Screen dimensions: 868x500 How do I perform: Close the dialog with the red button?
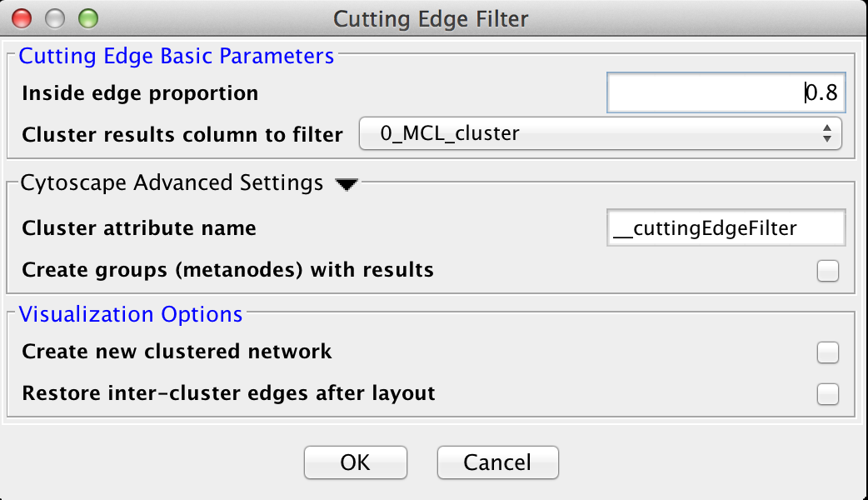pos(22,17)
